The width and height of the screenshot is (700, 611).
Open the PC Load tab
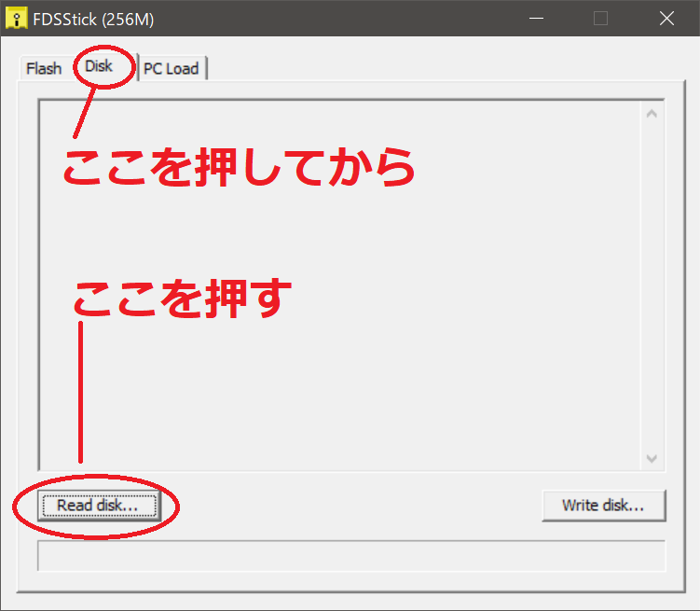pos(172,68)
